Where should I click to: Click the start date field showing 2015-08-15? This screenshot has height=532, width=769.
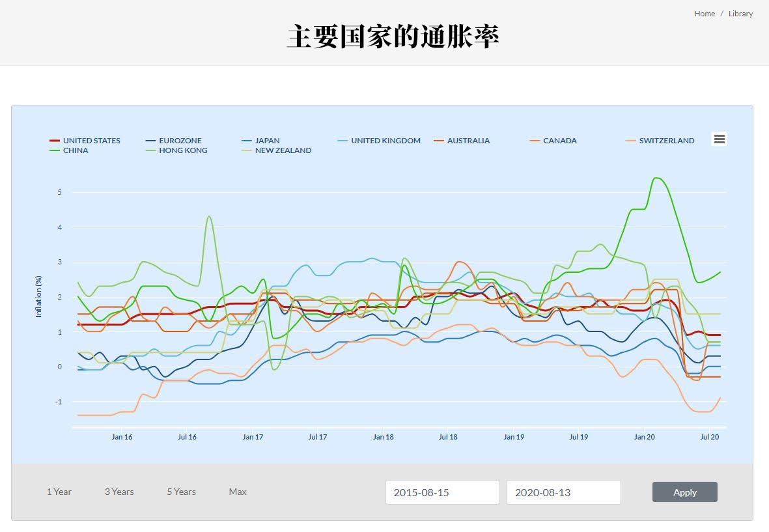pyautogui.click(x=443, y=492)
